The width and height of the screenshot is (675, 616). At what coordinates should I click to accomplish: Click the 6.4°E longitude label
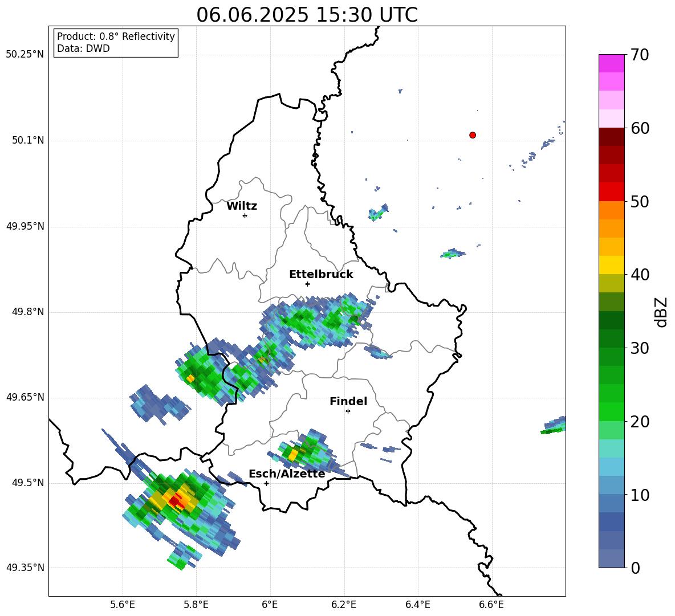[417, 605]
